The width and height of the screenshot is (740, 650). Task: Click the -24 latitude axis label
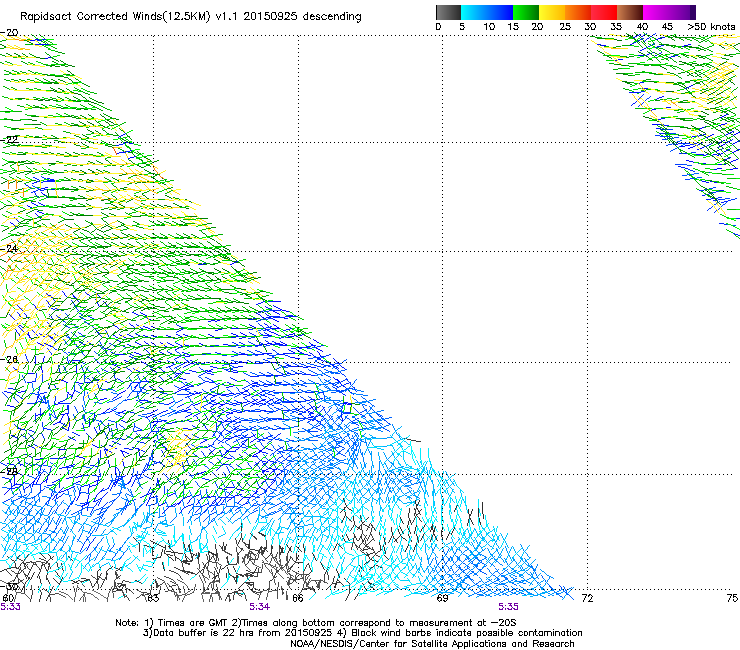(x=10, y=249)
